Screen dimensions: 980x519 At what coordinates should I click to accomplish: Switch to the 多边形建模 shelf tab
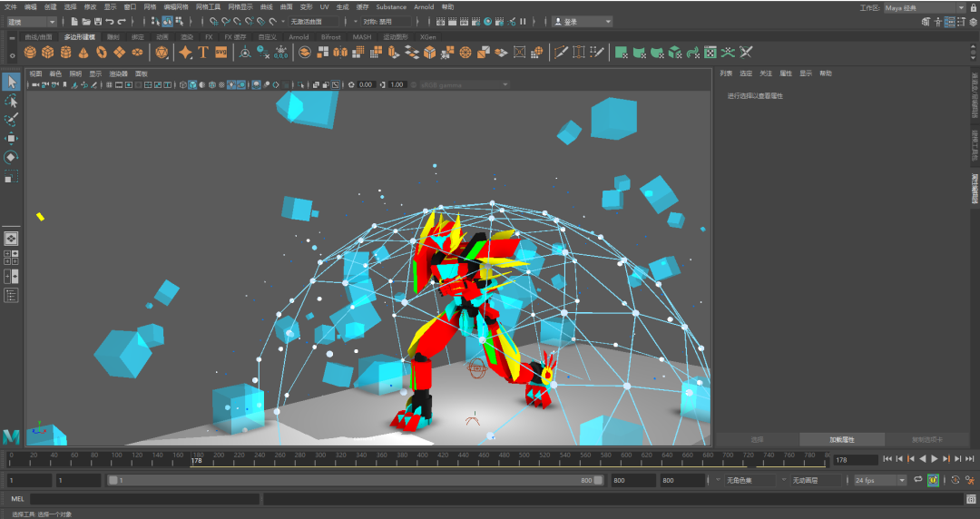[79, 37]
